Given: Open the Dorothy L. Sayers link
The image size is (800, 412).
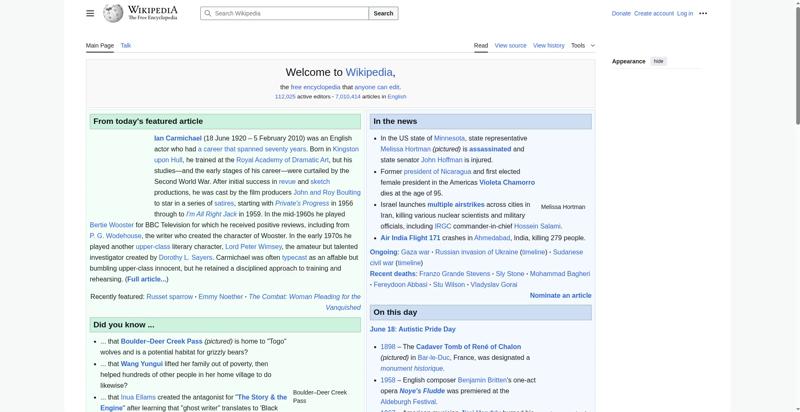Looking at the screenshot, I should click(x=186, y=258).
